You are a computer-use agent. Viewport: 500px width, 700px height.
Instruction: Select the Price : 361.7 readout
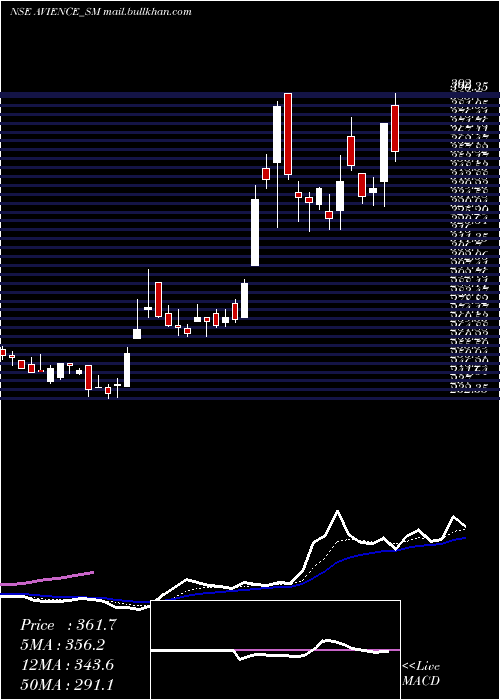pyautogui.click(x=68, y=625)
